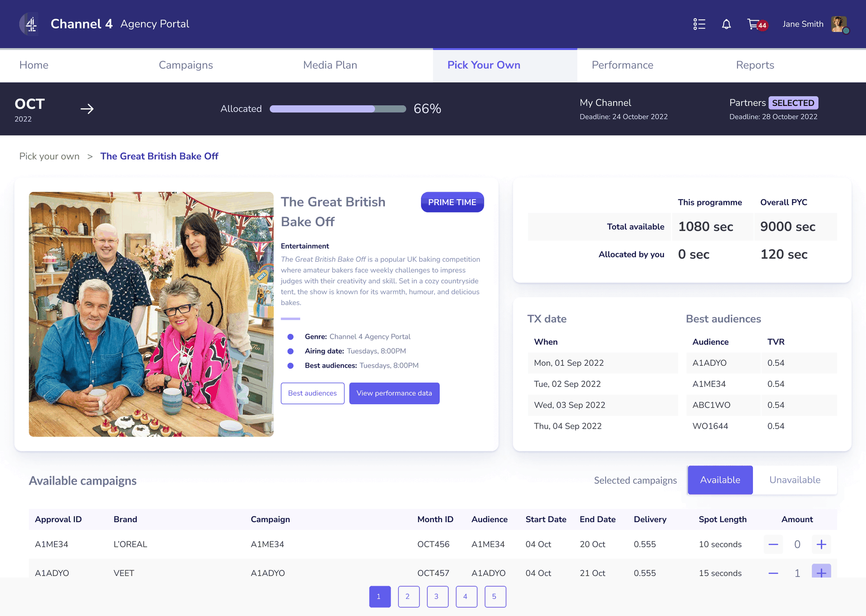The width and height of the screenshot is (866, 616).
Task: Open the Reports tab
Action: pyautogui.click(x=755, y=65)
